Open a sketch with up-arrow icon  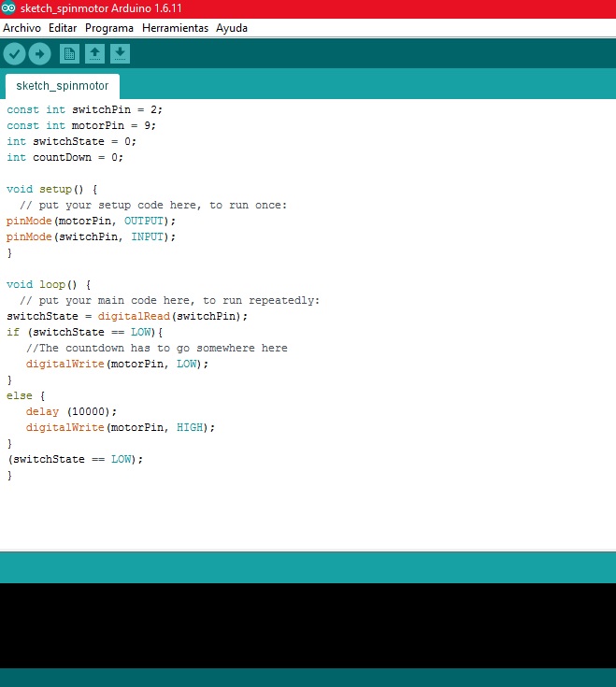[94, 54]
